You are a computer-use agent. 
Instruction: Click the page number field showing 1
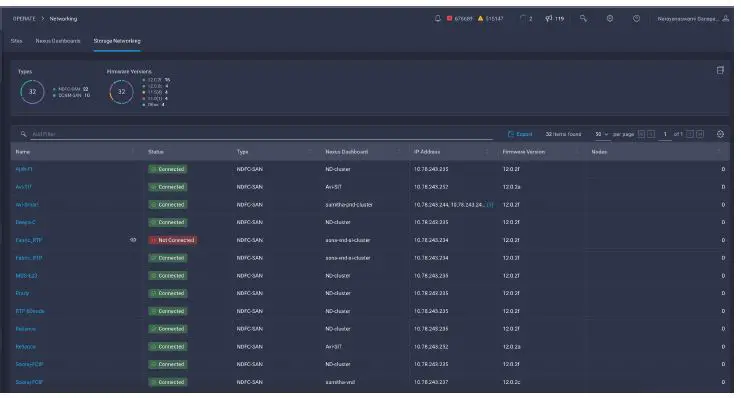pos(665,134)
